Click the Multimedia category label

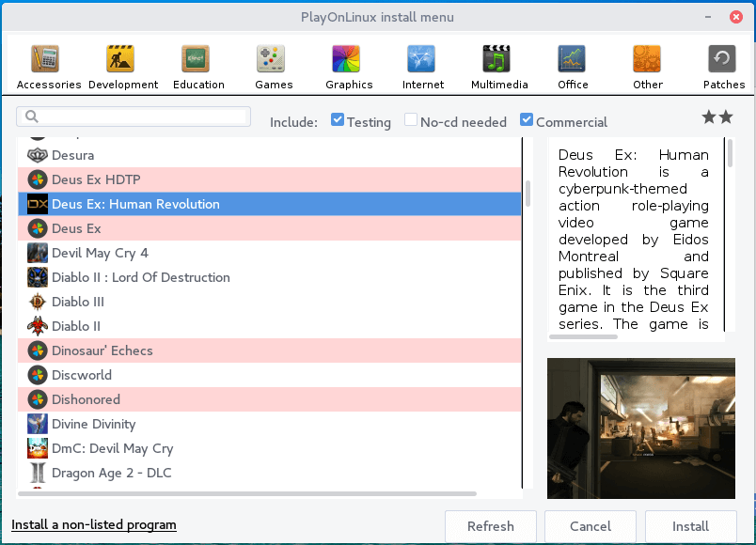[x=499, y=85]
